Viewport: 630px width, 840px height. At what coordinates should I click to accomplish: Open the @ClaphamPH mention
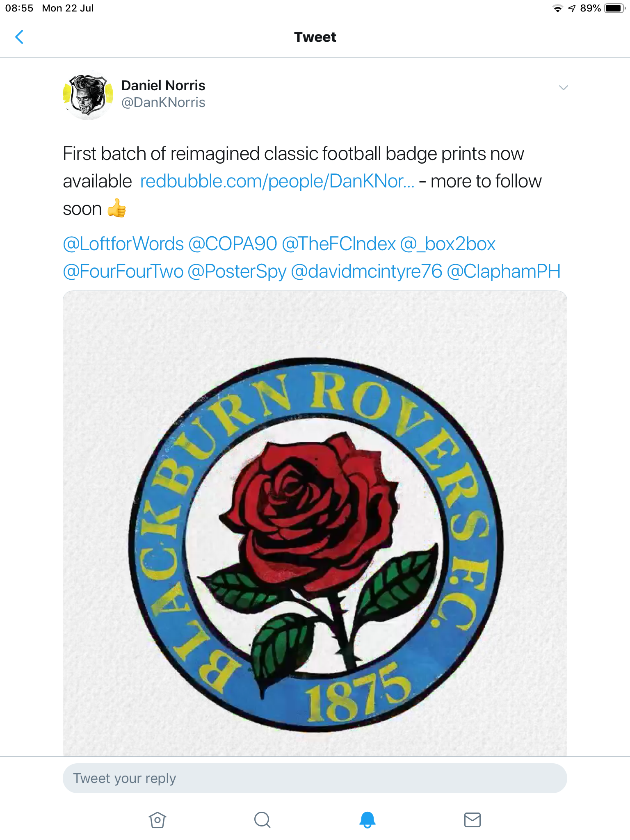pos(504,272)
